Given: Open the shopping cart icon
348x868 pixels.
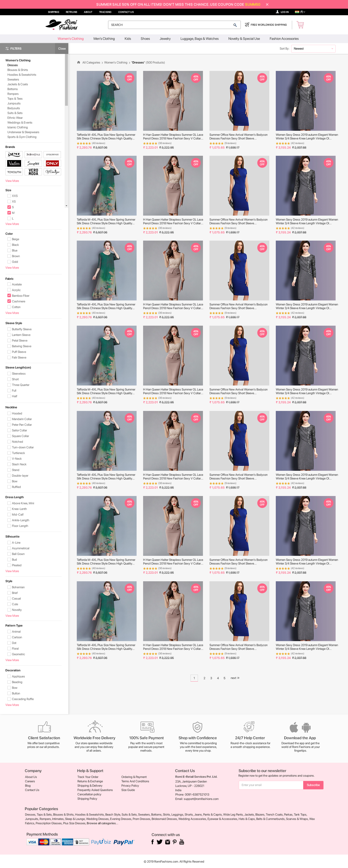Looking at the screenshot, I should (x=300, y=25).
